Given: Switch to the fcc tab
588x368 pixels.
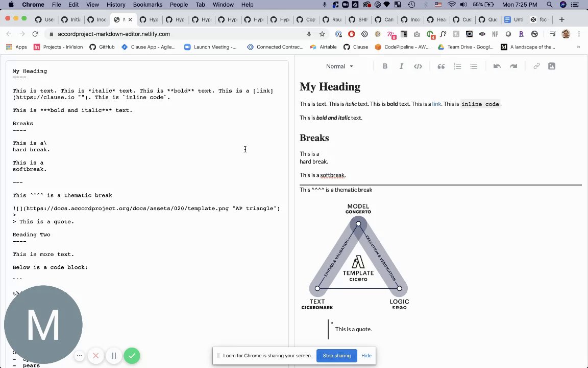Looking at the screenshot, I should 540,19.
